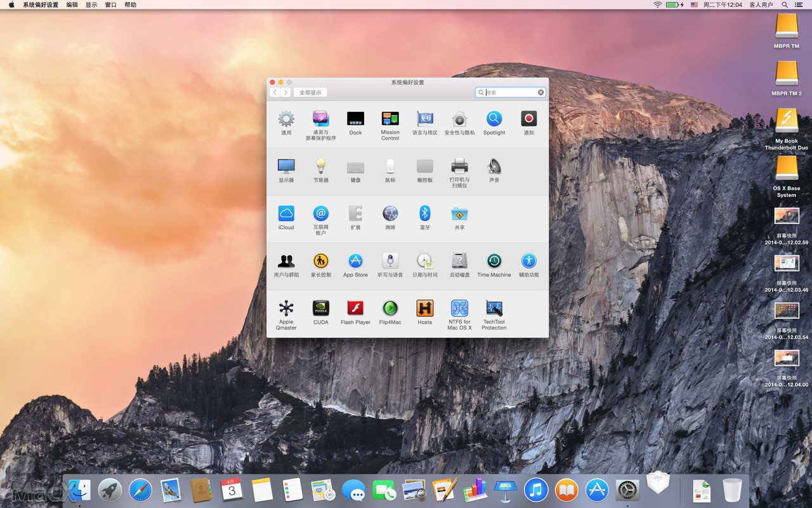Image resolution: width=812 pixels, height=508 pixels.
Task: Open the Hosts preference pane
Action: tap(424, 309)
